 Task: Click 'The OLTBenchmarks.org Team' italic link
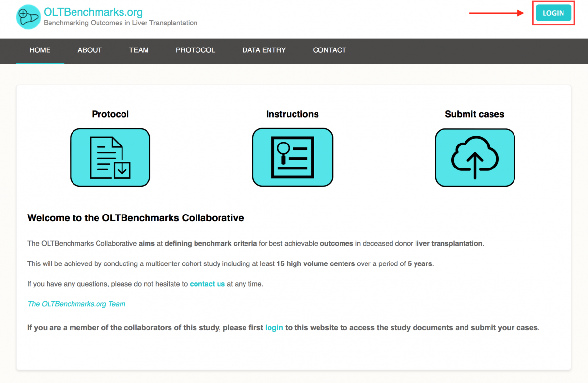76,304
